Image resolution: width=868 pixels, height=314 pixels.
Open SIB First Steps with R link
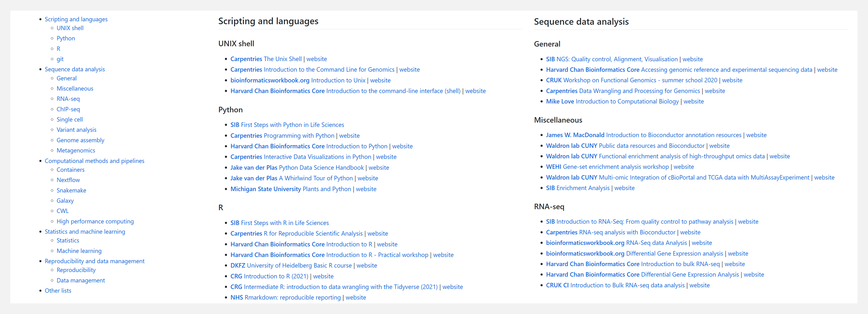279,223
